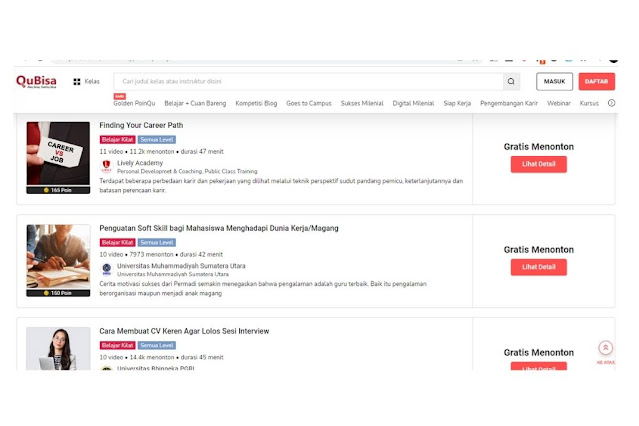This screenshot has height=426, width=639.
Task: Open the Golden PoinQu menu
Action: [134, 104]
